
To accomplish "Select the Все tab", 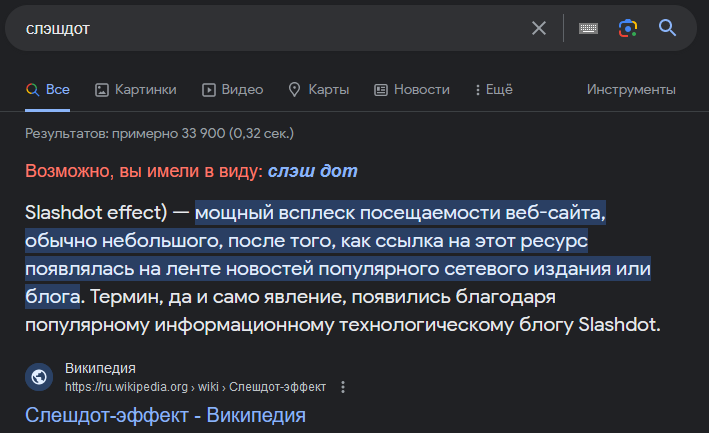I will click(x=47, y=89).
